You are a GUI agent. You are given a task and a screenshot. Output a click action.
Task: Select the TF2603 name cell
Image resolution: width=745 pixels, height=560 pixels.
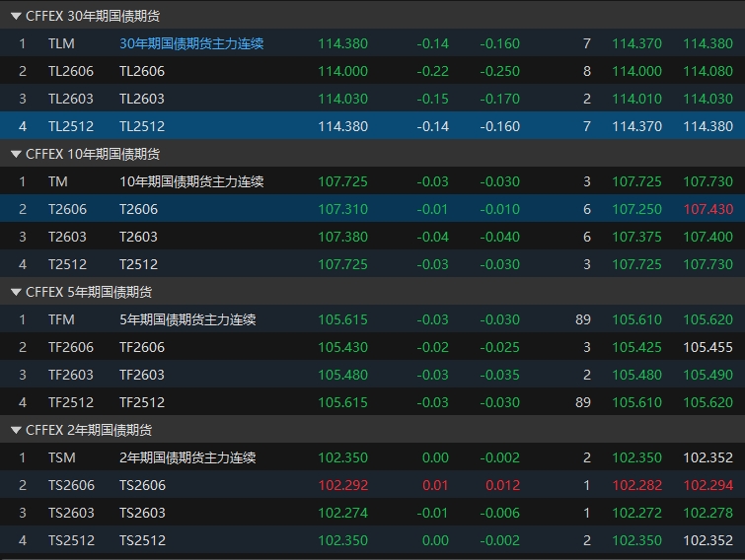[x=141, y=375]
